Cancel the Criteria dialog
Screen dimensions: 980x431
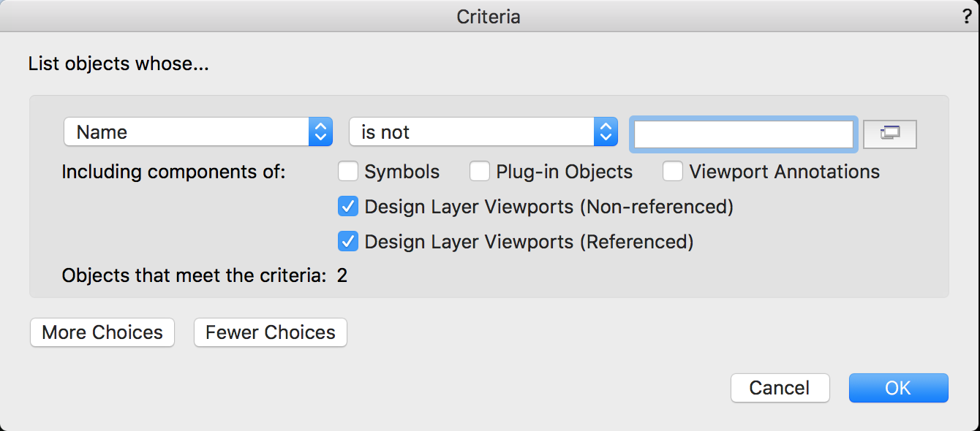[x=780, y=388]
